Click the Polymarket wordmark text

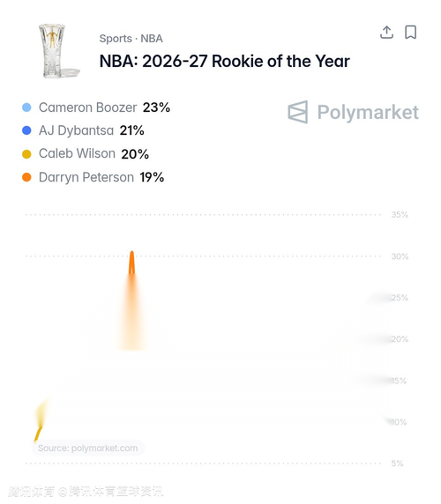click(x=368, y=112)
